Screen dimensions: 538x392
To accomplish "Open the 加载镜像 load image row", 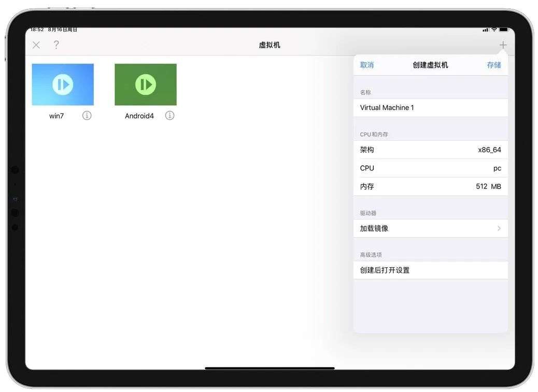I will [430, 228].
